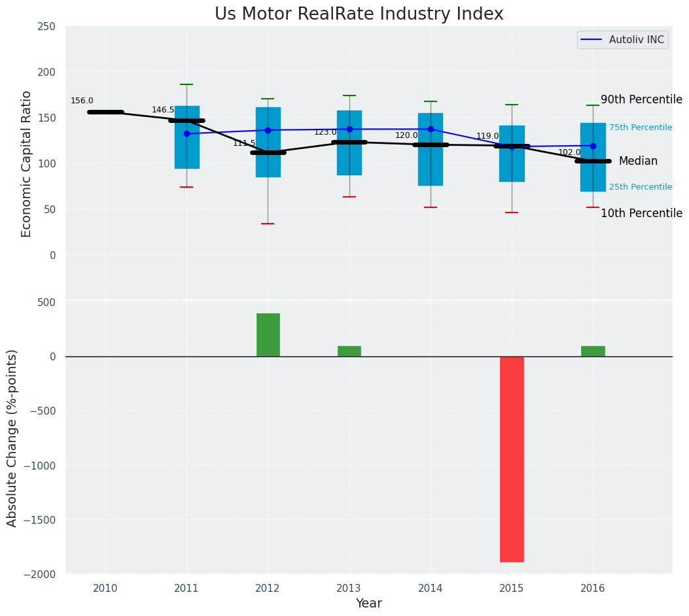Click the 90th Percentile annotation label
689x616 pixels.
(641, 99)
